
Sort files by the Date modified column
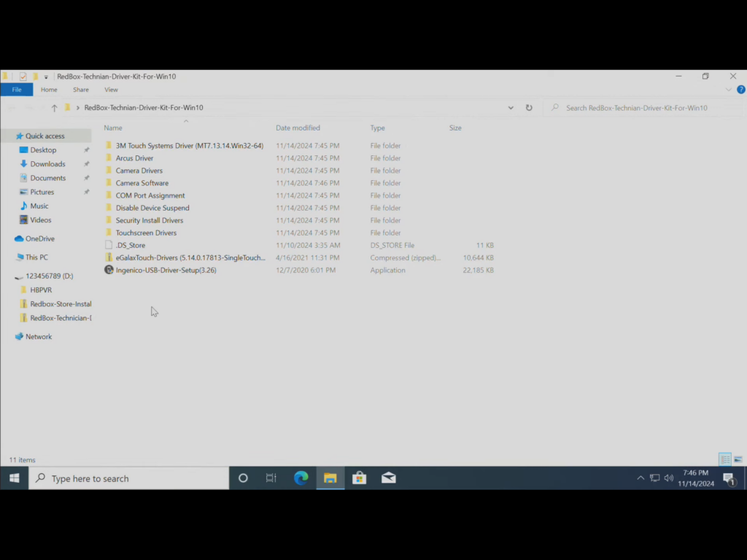[x=298, y=128]
